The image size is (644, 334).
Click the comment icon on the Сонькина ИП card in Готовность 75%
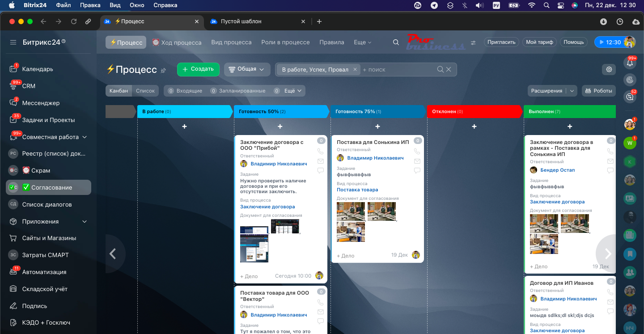(x=417, y=170)
